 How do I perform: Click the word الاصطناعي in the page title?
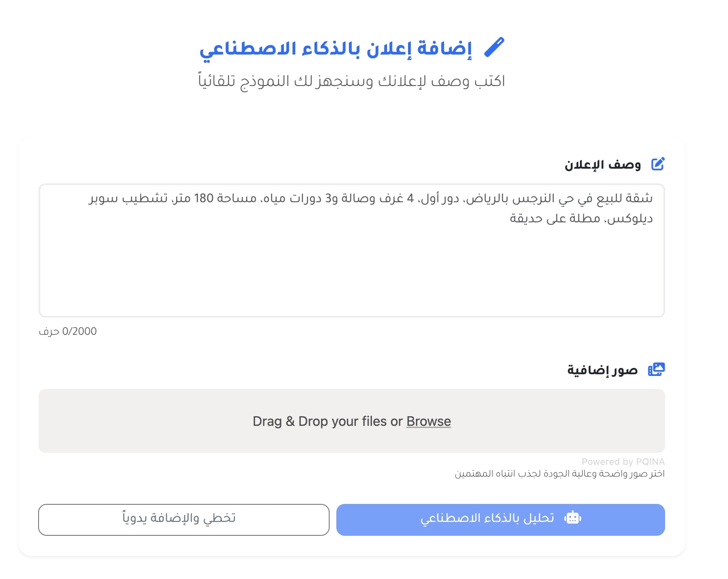pos(247,50)
